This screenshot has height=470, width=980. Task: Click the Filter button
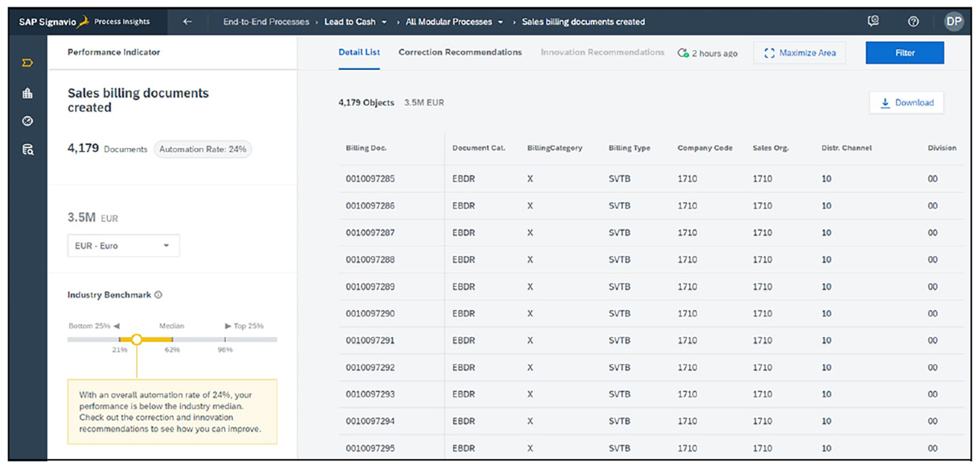point(904,52)
